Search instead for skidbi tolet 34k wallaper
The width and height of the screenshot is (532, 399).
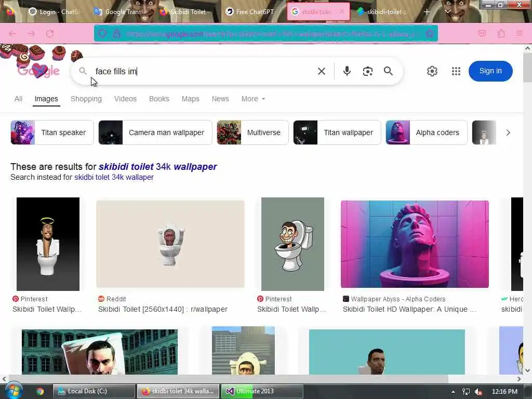tap(114, 177)
